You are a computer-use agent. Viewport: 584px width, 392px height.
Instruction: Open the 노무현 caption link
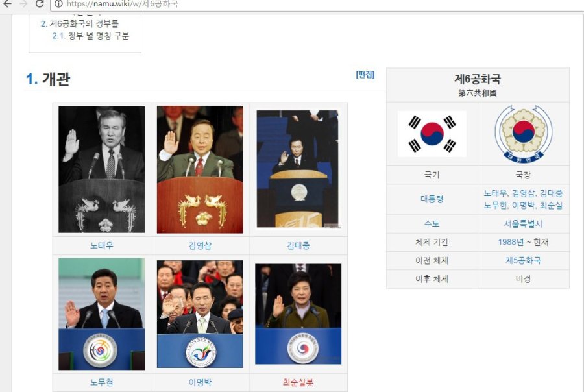click(102, 382)
